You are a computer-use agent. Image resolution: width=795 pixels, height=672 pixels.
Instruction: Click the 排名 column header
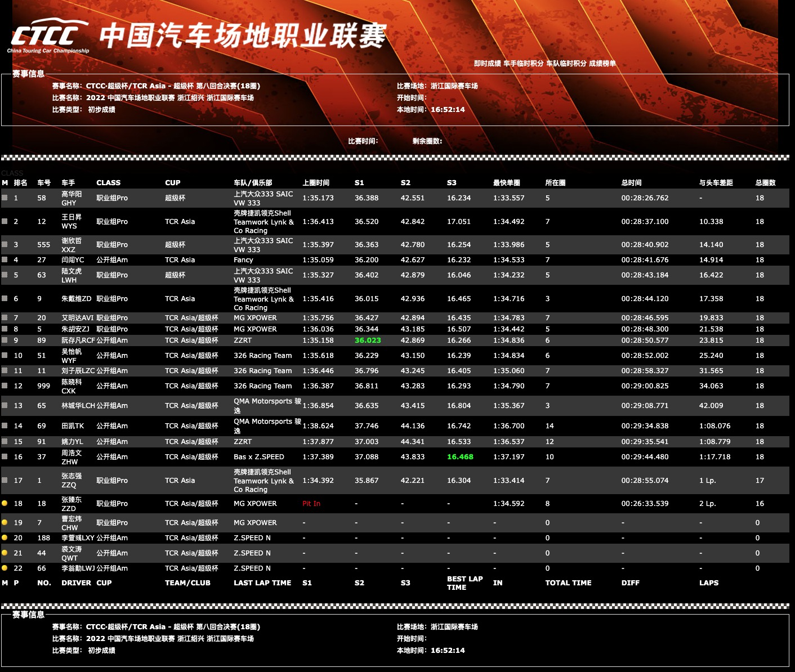coord(20,183)
